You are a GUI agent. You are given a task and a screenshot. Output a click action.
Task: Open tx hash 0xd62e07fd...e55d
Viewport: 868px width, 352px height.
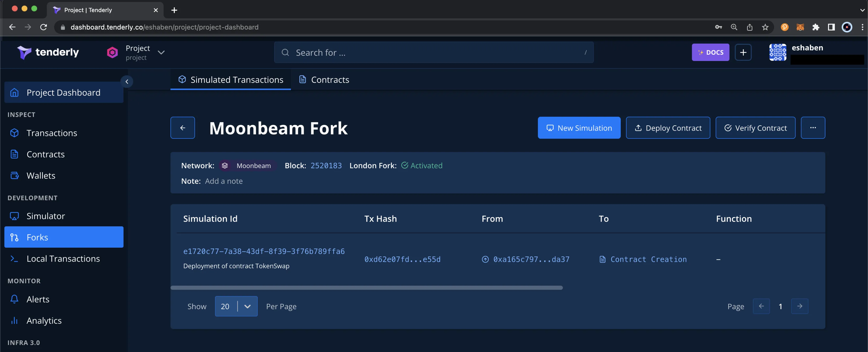point(402,259)
